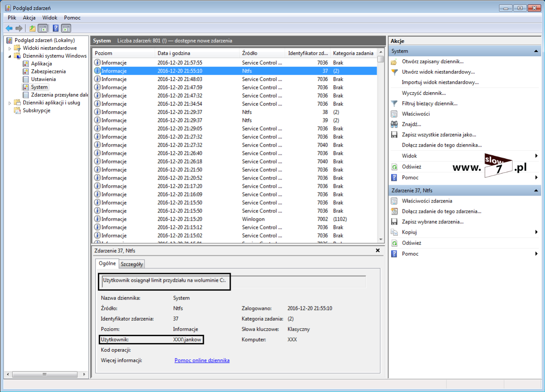Toggle the show/hide console tree toolbar icon
This screenshot has height=392, width=545.
coord(42,29)
